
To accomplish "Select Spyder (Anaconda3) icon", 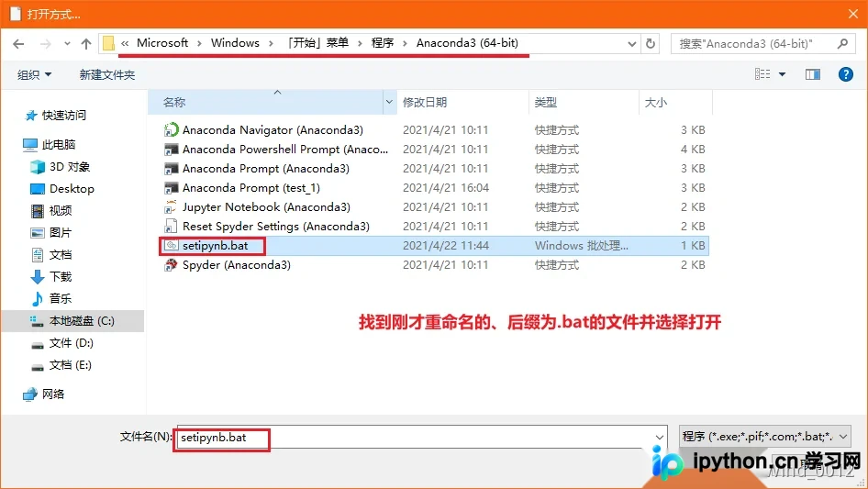I will [x=171, y=265].
